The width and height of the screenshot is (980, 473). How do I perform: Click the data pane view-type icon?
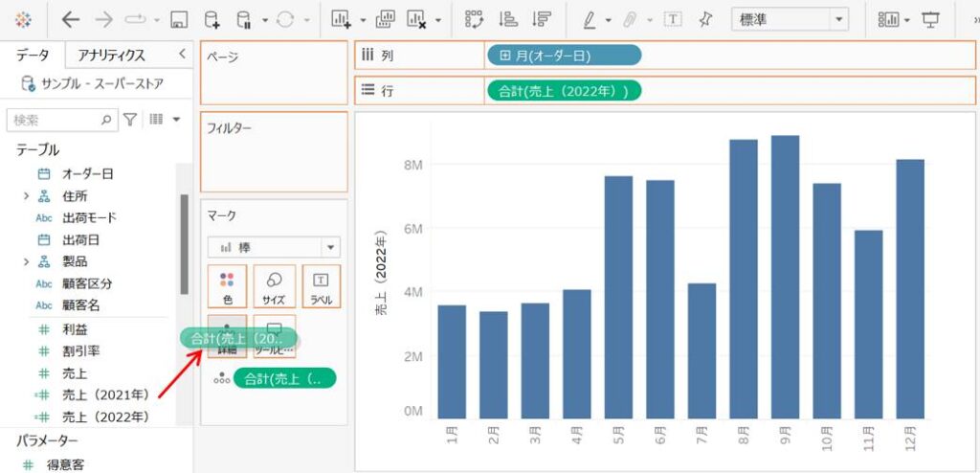156,119
